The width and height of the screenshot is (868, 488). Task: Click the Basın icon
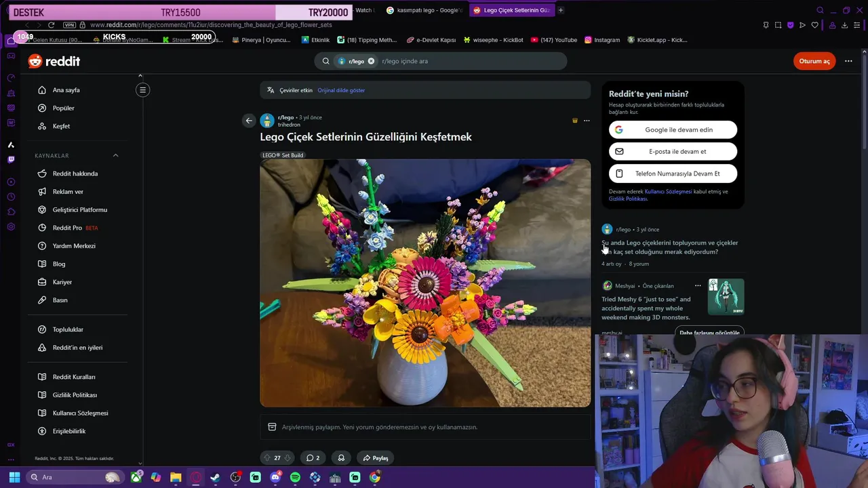(42, 300)
